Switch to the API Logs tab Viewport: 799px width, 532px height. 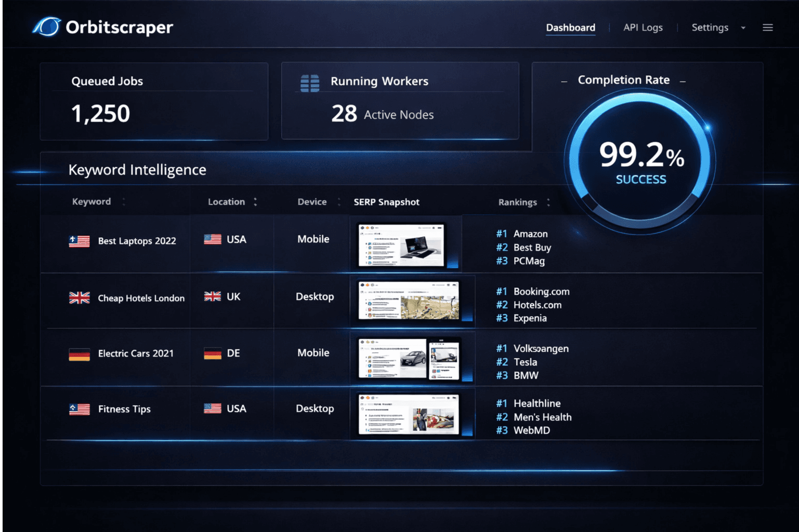[643, 28]
